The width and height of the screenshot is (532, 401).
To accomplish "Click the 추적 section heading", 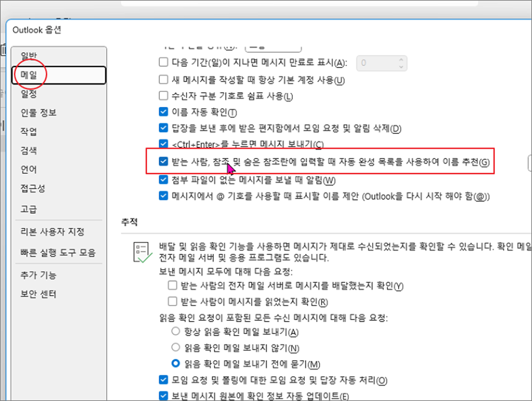I will pos(129,221).
